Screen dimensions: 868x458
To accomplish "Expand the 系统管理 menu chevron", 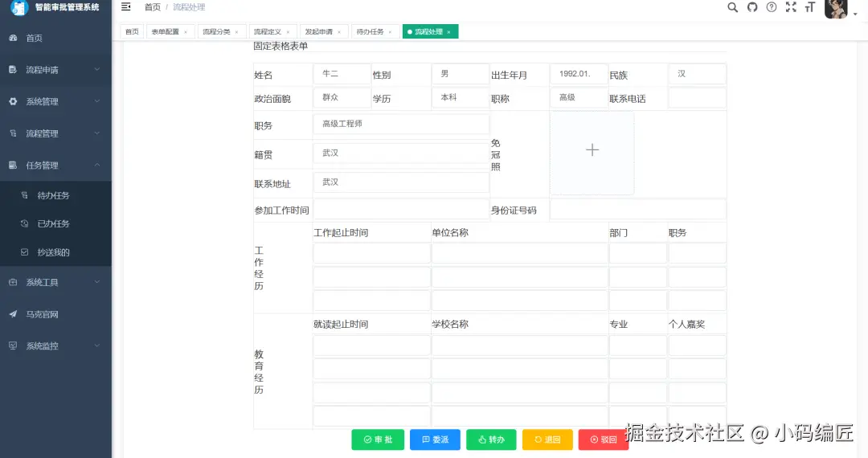I will 97,101.
